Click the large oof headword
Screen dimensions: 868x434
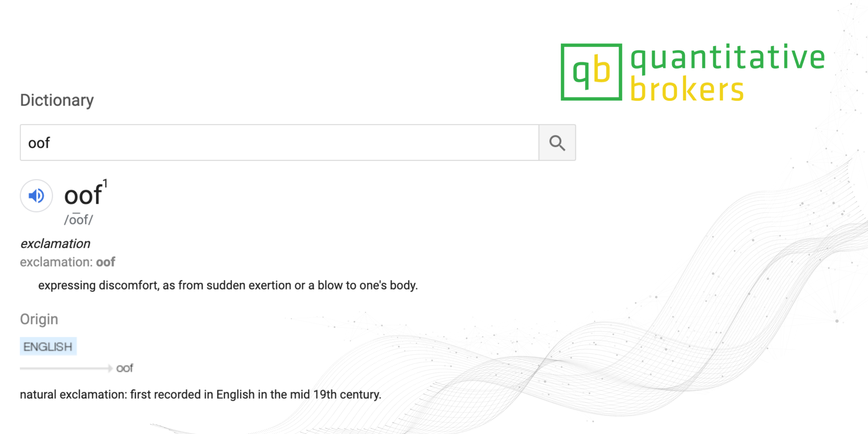83,195
